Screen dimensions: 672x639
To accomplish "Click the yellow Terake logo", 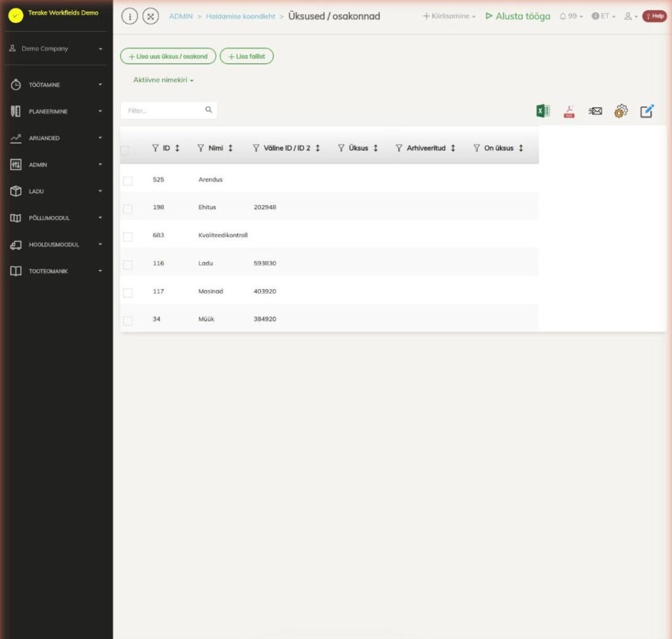I will 16,16.
